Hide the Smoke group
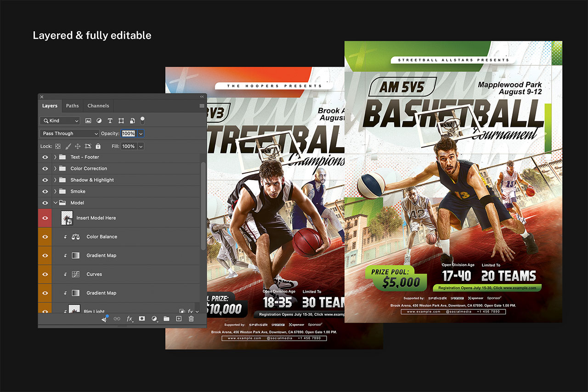588x392 pixels. [x=45, y=191]
